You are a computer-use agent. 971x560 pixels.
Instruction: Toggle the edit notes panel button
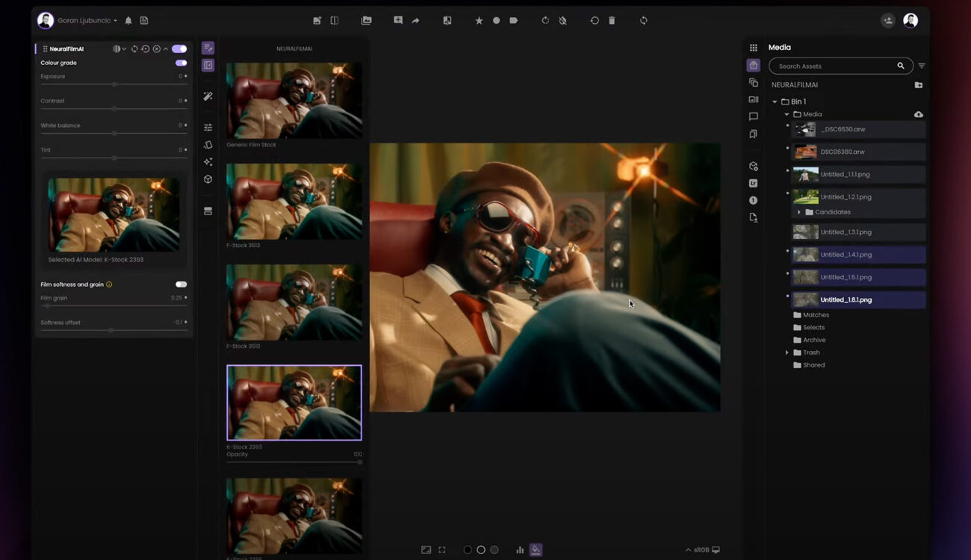(x=208, y=48)
